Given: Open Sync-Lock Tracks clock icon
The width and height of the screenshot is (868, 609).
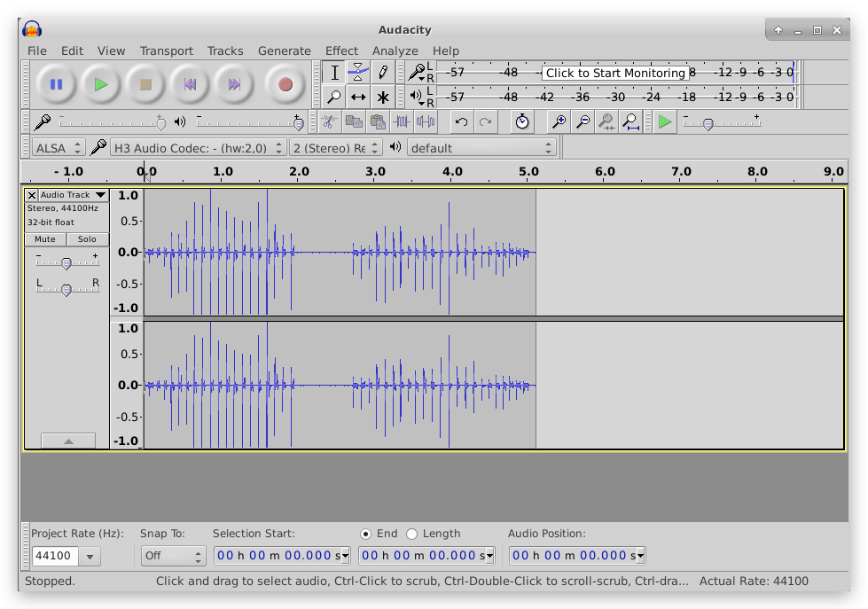Looking at the screenshot, I should click(x=522, y=121).
